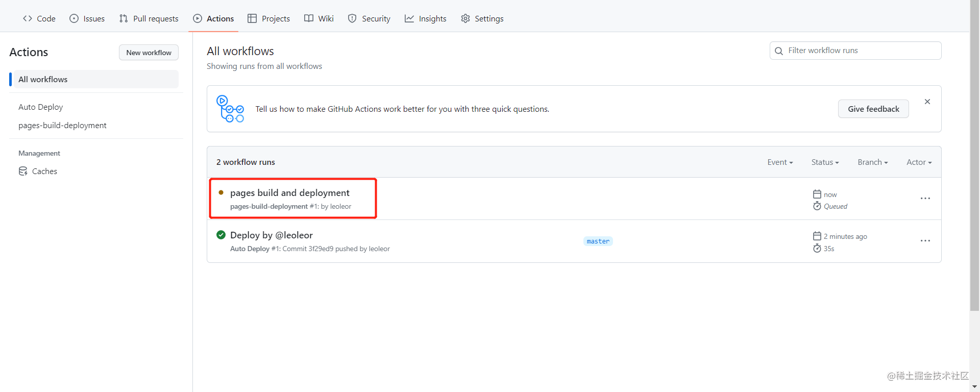
Task: Open Caches under Management
Action: pos(38,171)
